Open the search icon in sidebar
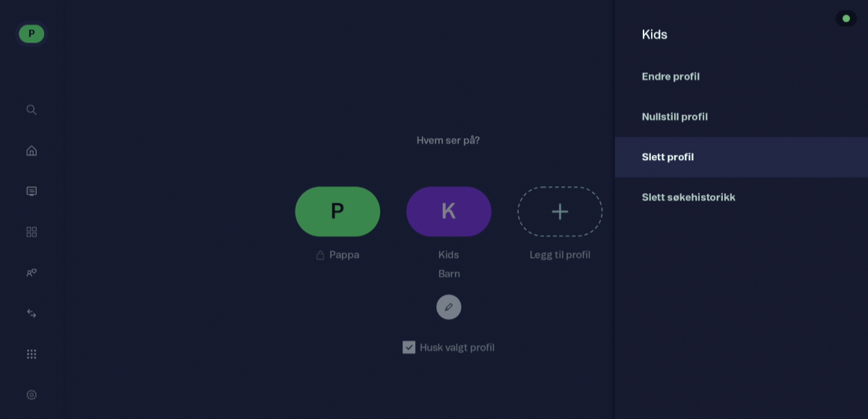Image resolution: width=868 pixels, height=419 pixels. (x=31, y=109)
